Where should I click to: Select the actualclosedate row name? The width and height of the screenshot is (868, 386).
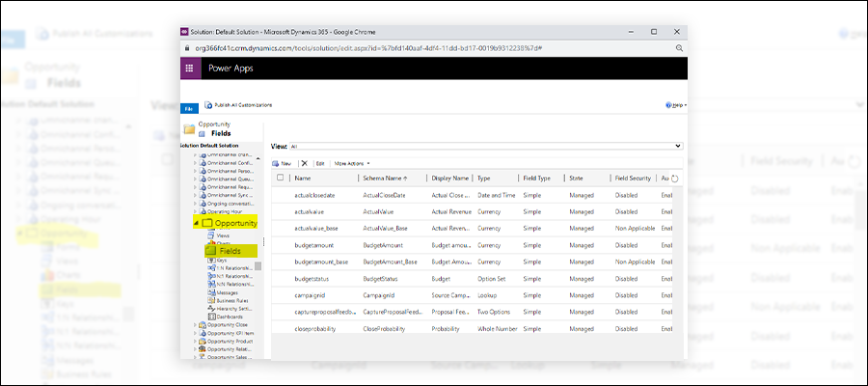click(x=315, y=196)
